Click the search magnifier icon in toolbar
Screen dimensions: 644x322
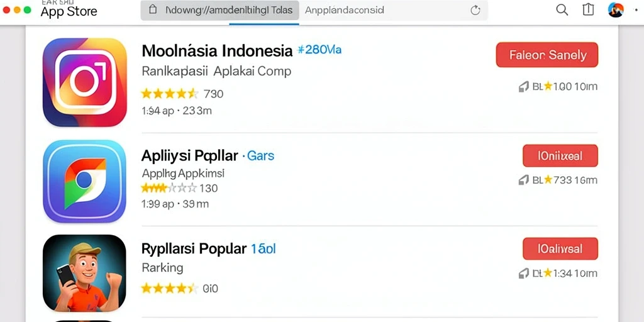562,10
